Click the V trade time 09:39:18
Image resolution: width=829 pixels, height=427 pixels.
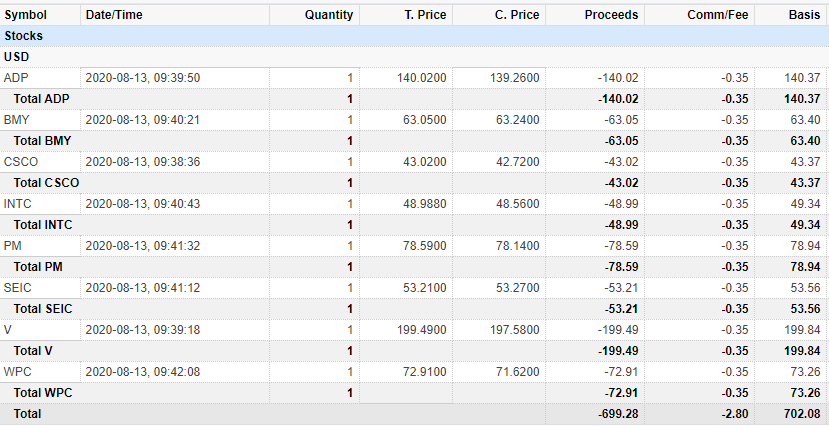143,330
